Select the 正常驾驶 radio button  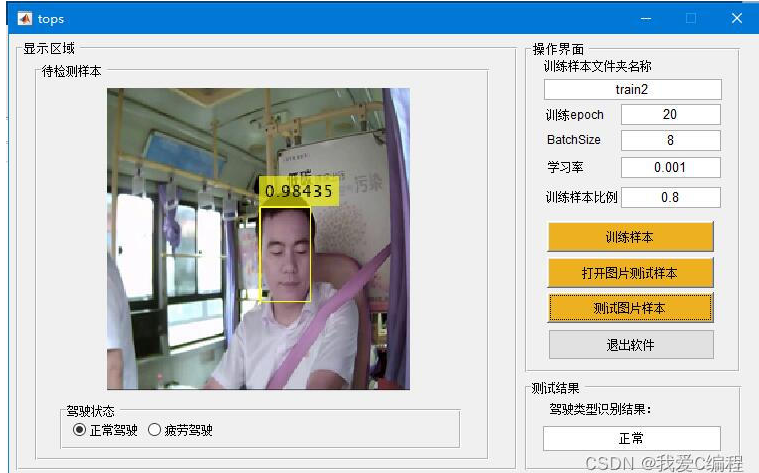point(80,430)
